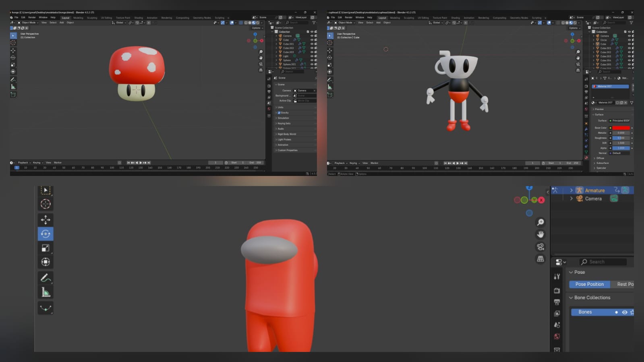The width and height of the screenshot is (644, 362).
Task: Toggle the Gravity checkbox in the mushroom scene
Action: pos(279,113)
